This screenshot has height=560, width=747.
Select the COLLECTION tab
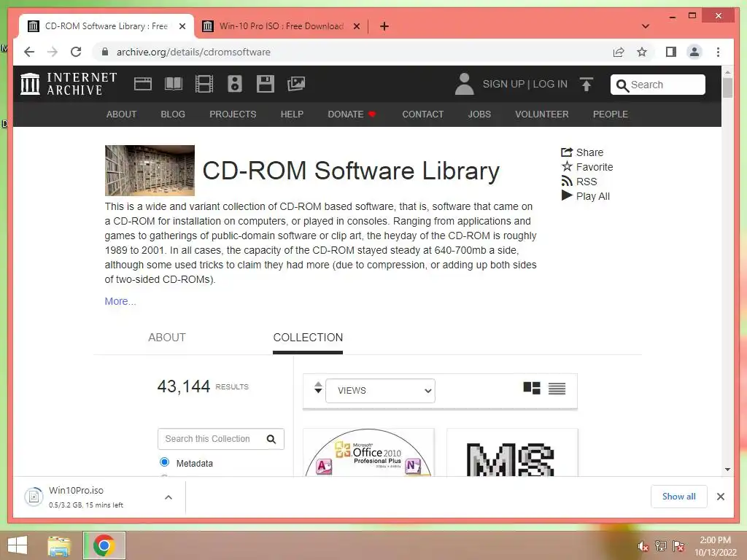point(308,337)
